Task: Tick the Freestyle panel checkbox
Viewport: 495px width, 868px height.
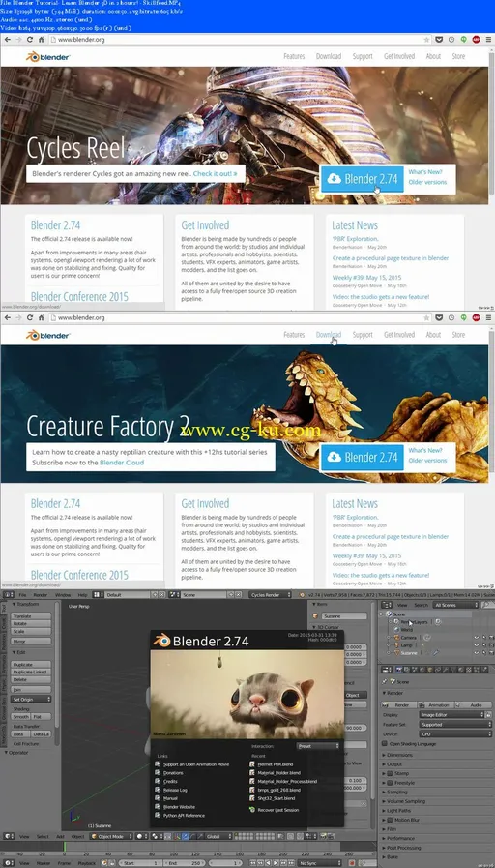Action: click(x=390, y=783)
